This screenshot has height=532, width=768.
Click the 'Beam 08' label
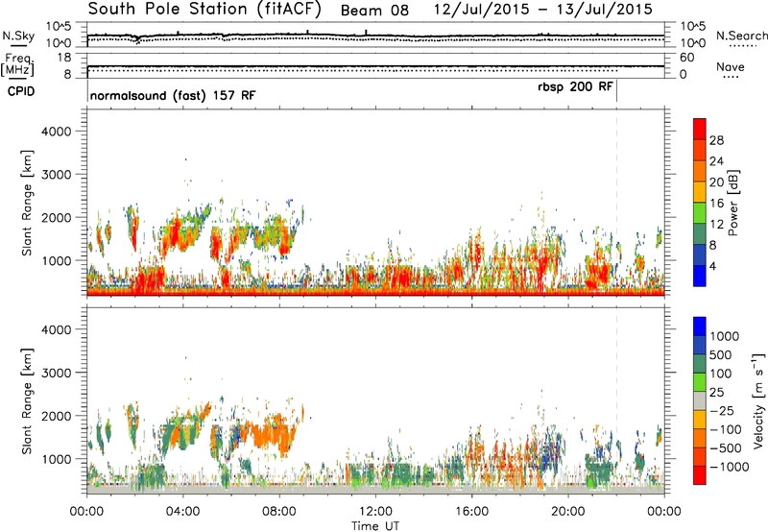[x=374, y=11]
